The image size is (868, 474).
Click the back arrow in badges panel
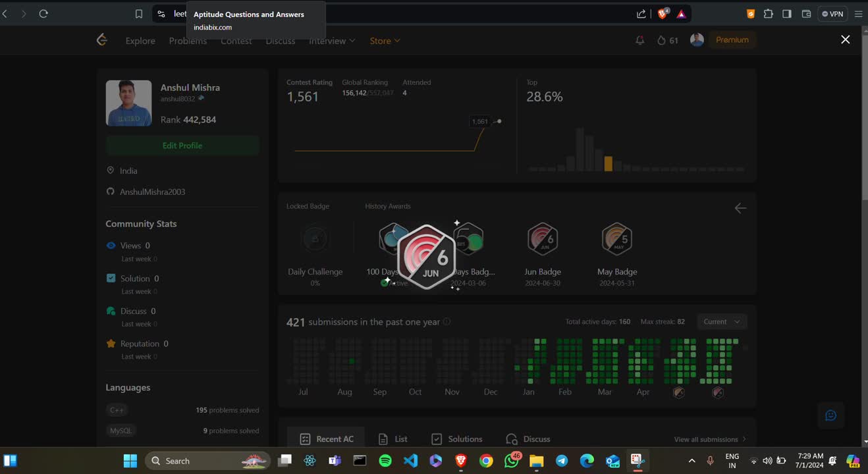tap(740, 208)
